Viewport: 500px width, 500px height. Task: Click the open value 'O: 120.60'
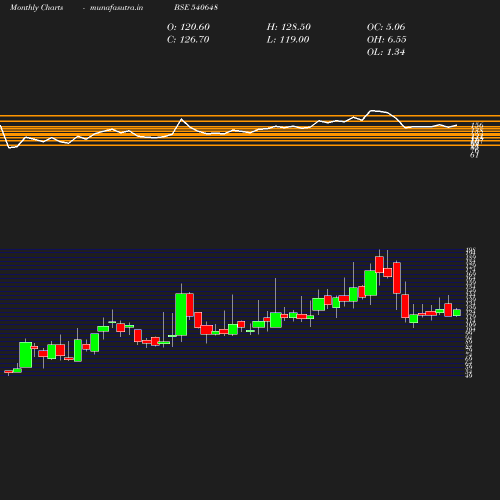188,27
